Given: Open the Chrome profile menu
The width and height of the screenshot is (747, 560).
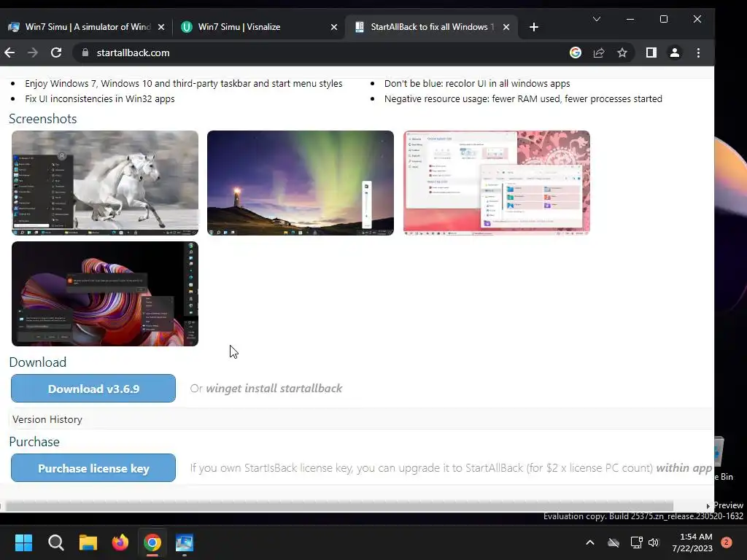Looking at the screenshot, I should point(675,52).
